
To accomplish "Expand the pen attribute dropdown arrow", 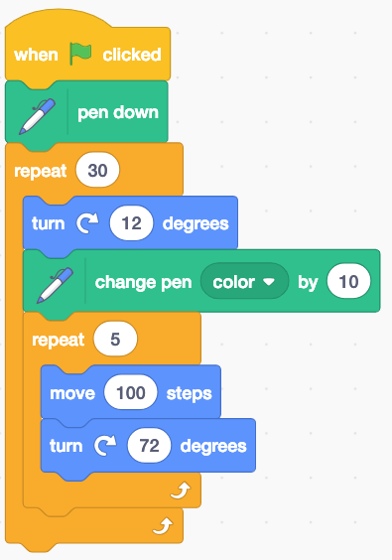I will click(x=269, y=282).
